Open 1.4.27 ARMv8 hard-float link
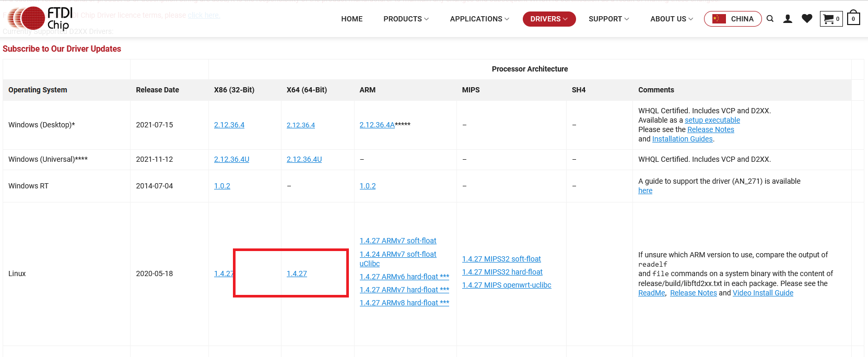868x357 pixels. 404,303
